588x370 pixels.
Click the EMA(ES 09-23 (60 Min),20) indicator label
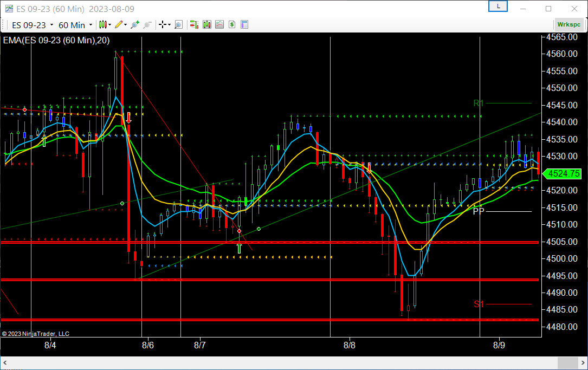(x=56, y=40)
